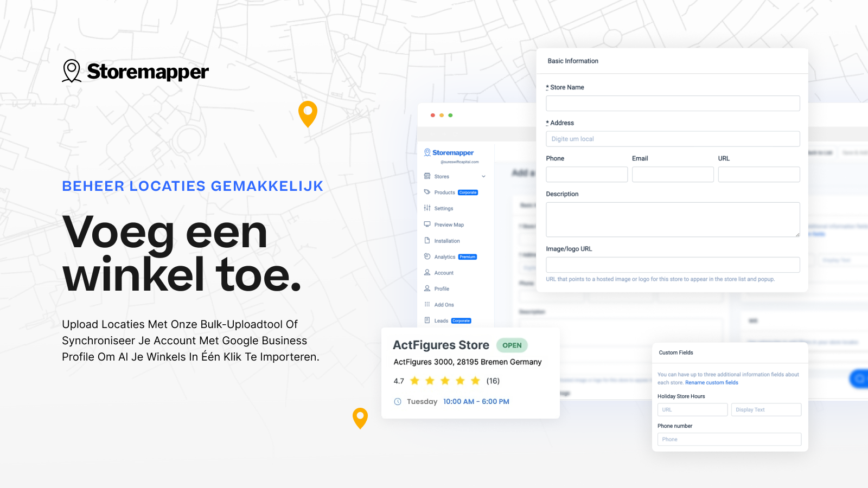Click the 'Custom Fields' panel heading
The height and width of the screenshot is (488, 868).
[676, 353]
